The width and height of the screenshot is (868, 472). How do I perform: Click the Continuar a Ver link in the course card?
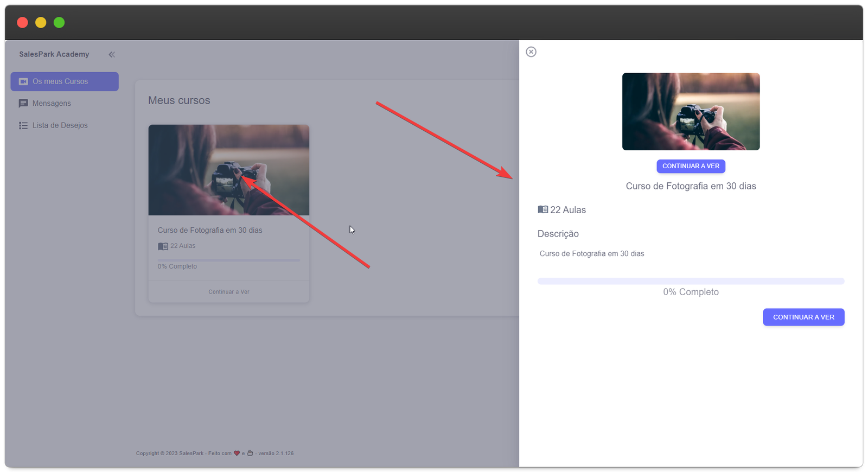pos(228,292)
